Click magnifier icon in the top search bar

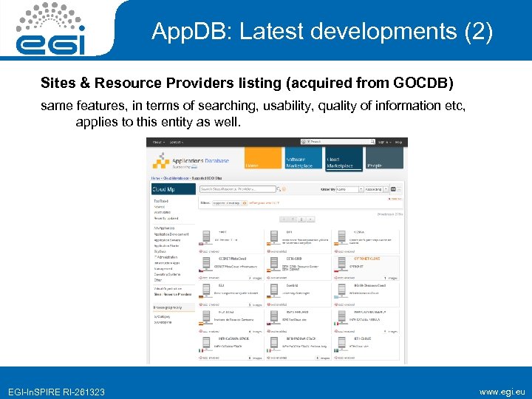tap(372, 142)
